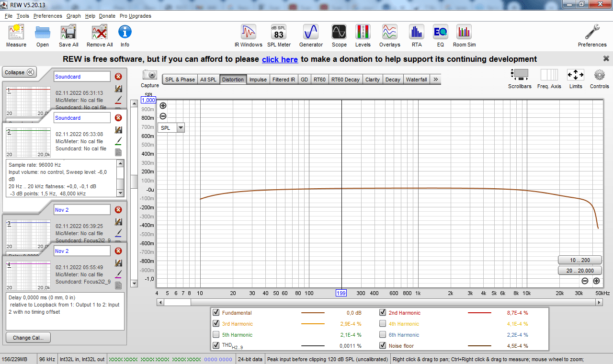This screenshot has width=613, height=364.
Task: Enable the 6th Harmonic checkbox
Action: [383, 335]
